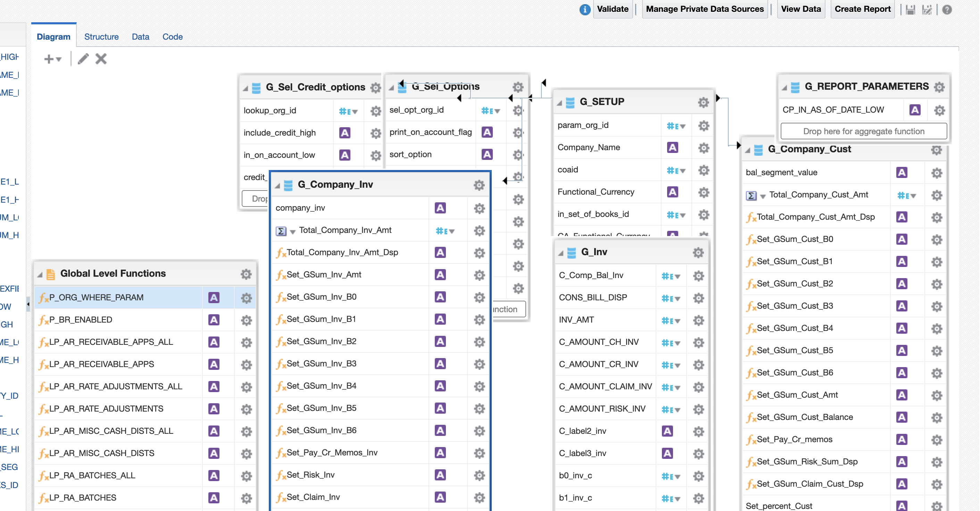Open gear settings for G_SETUP group
980x511 pixels.
tap(703, 102)
